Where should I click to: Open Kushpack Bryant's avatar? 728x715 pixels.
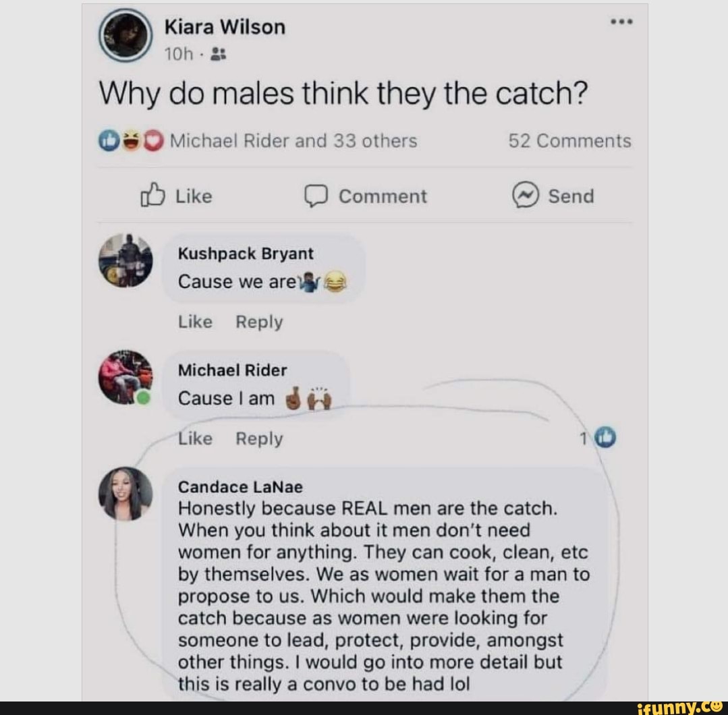[x=125, y=260]
